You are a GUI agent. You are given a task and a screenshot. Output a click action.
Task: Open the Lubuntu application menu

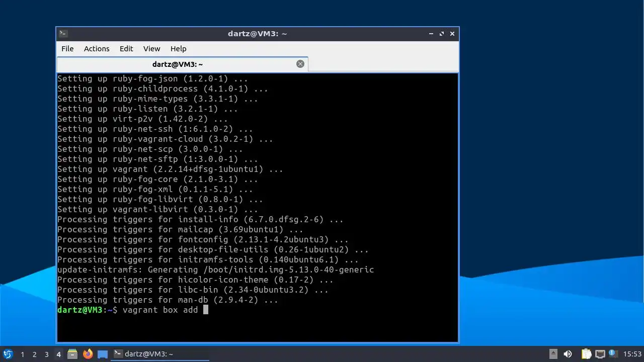pyautogui.click(x=8, y=354)
